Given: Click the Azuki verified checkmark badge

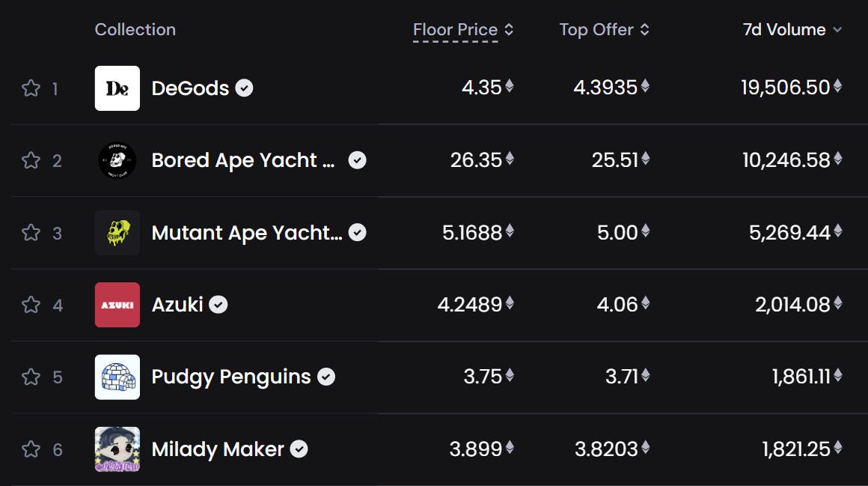Looking at the screenshot, I should 218,305.
